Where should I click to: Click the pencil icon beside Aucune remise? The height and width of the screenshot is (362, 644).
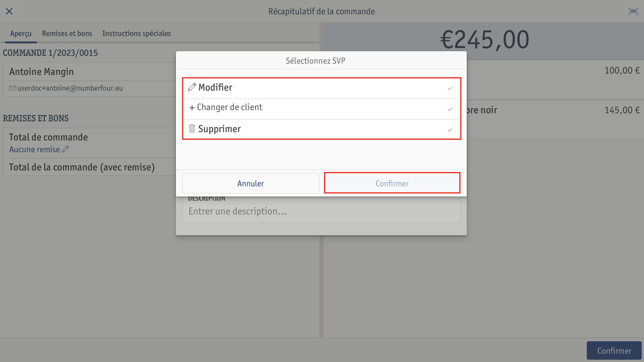coord(66,149)
